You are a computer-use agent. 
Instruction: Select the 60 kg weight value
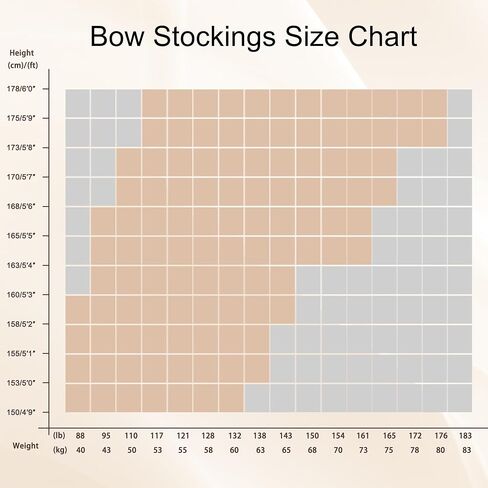(234, 450)
